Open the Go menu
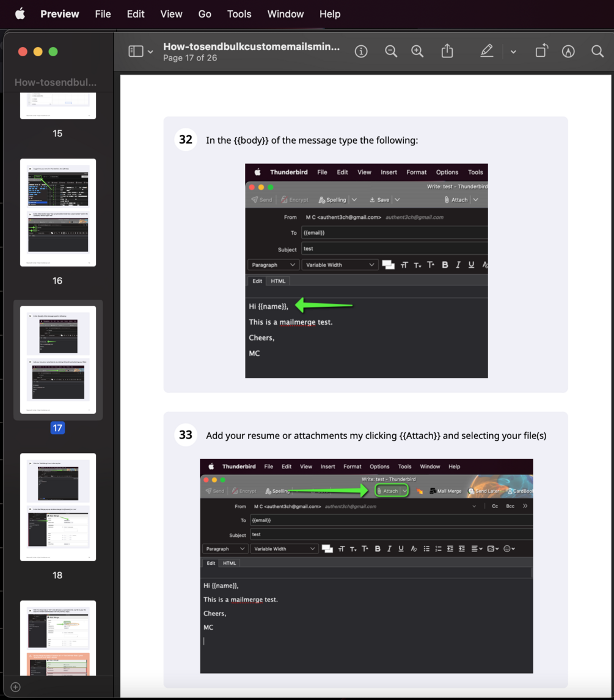614x700 pixels. (205, 14)
